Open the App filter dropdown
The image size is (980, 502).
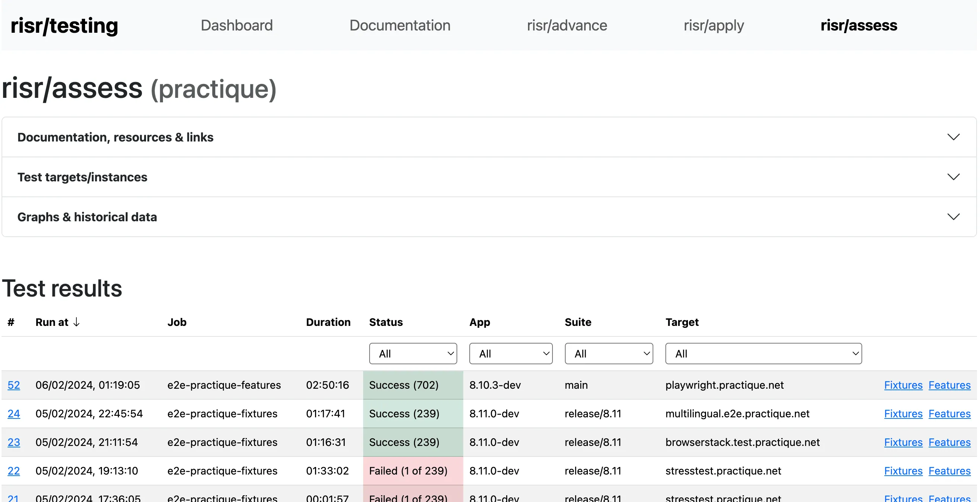coord(511,354)
